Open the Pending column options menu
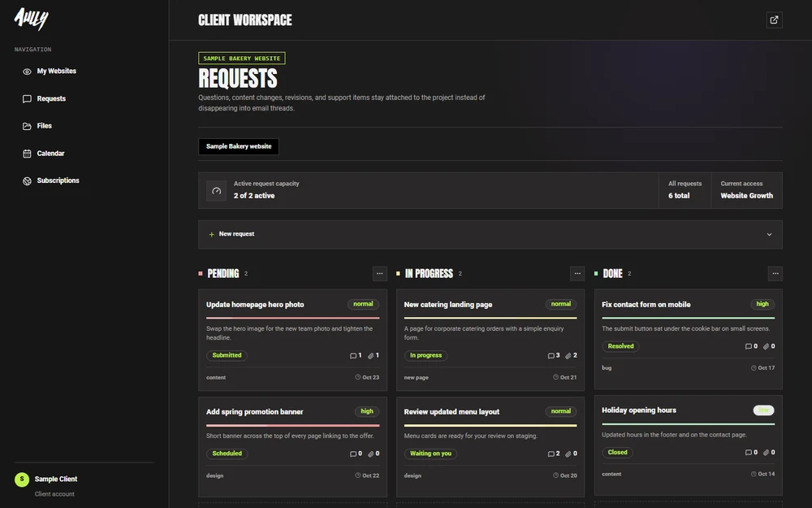 point(379,274)
